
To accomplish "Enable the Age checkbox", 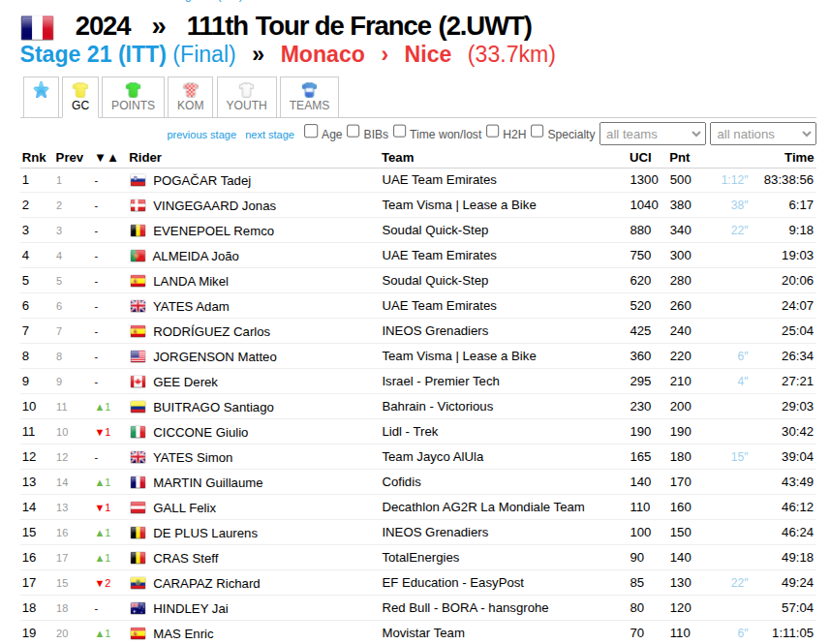I will (x=311, y=132).
